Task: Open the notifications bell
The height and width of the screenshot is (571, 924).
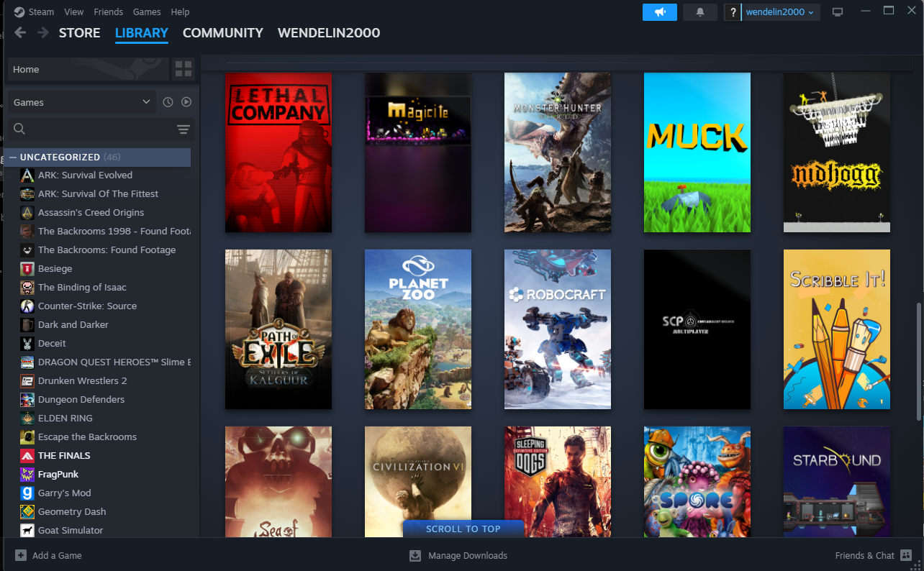Action: click(x=699, y=12)
